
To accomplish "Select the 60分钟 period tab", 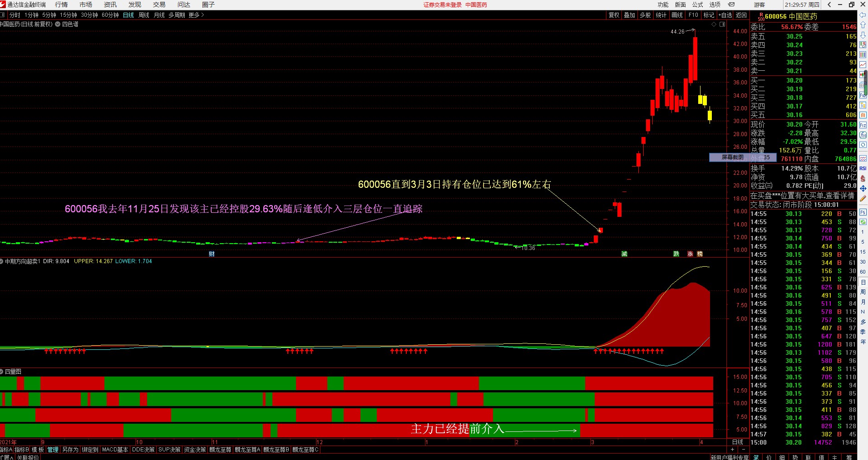I will click(110, 15).
